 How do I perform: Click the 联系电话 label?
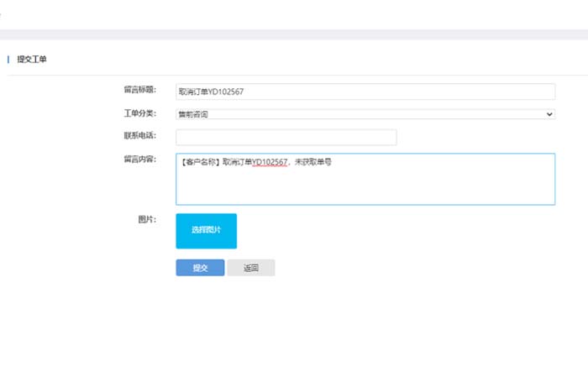point(139,135)
